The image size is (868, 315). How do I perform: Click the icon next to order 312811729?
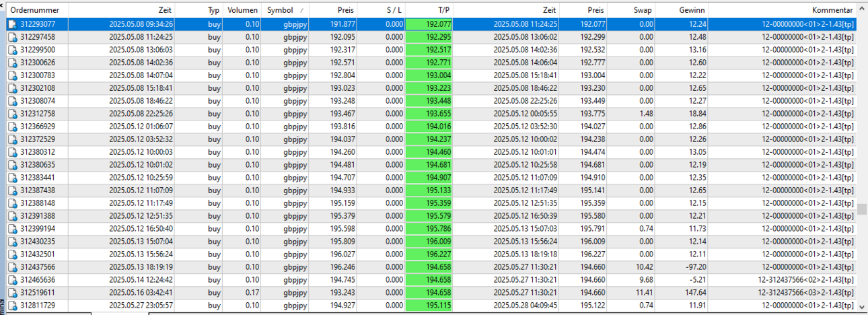tap(12, 305)
